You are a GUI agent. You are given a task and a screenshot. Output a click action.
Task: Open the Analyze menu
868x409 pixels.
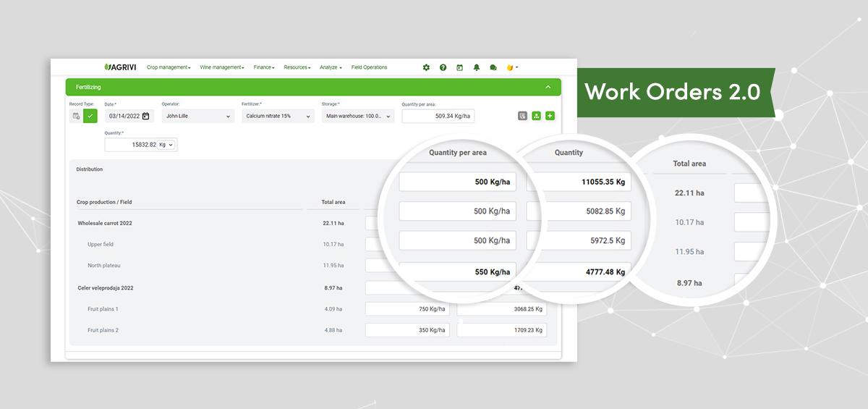click(x=331, y=67)
